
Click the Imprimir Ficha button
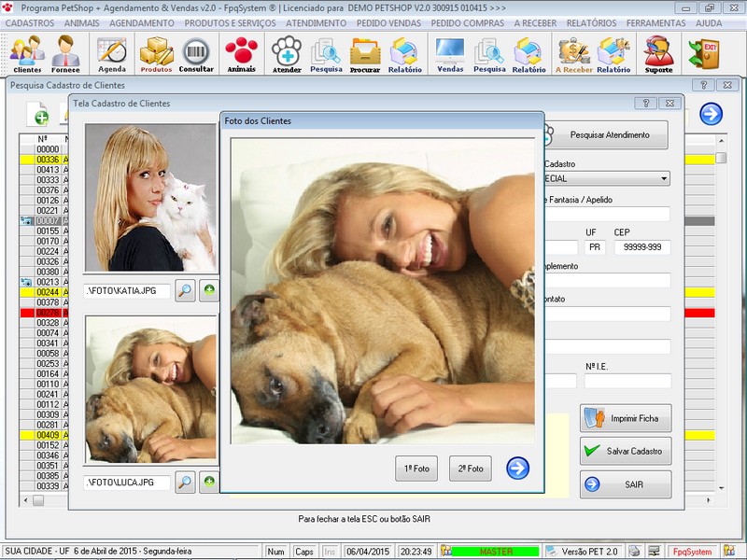(625, 417)
